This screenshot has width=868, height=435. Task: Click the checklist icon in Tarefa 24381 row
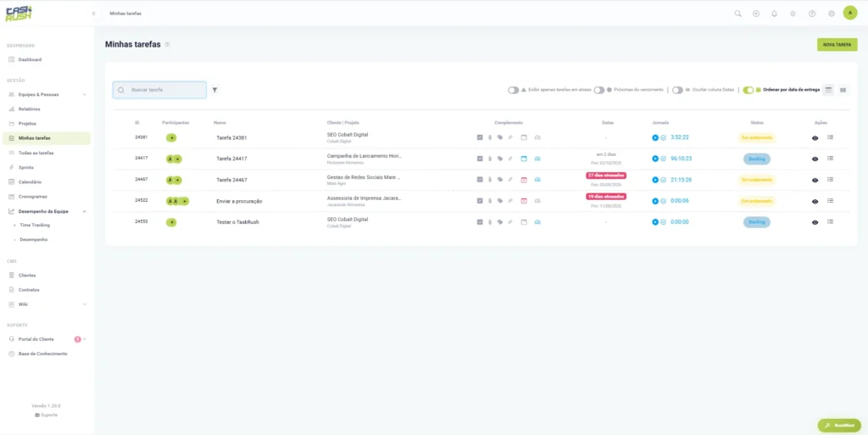tap(480, 138)
